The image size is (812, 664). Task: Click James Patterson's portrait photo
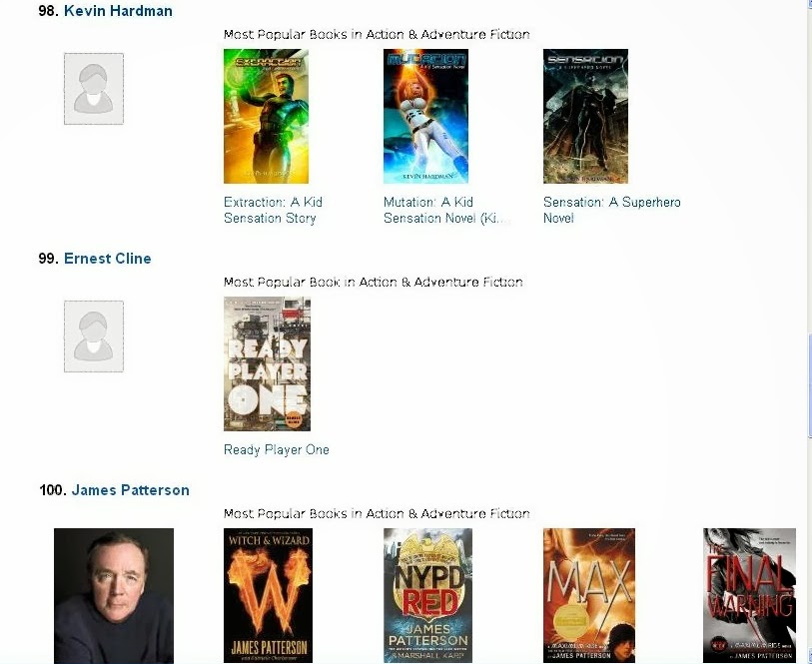point(114,596)
